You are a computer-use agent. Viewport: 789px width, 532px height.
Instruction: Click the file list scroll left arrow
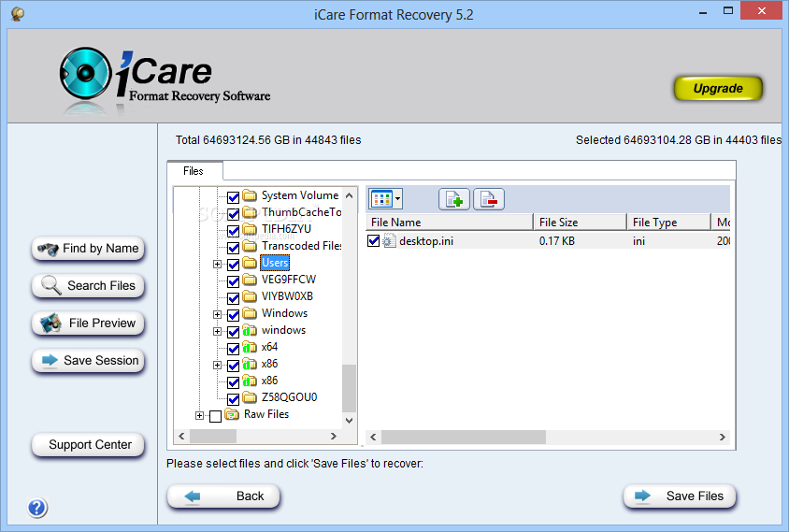coord(373,437)
